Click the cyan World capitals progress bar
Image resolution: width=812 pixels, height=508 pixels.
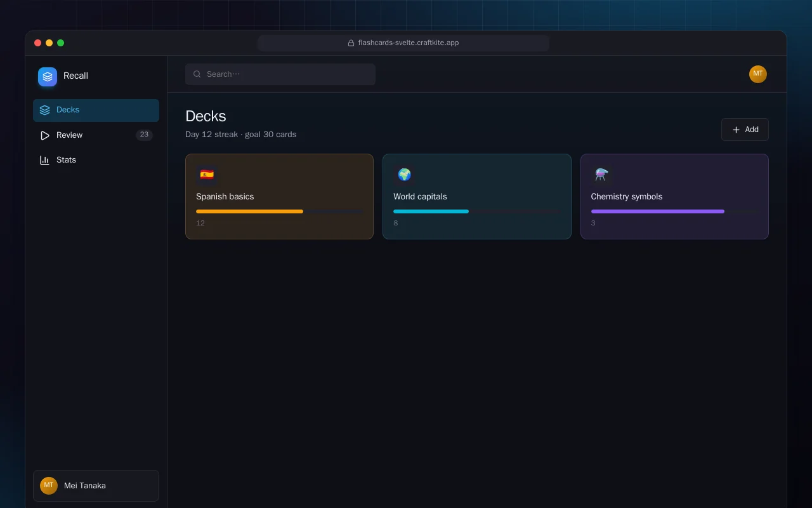[x=477, y=211]
